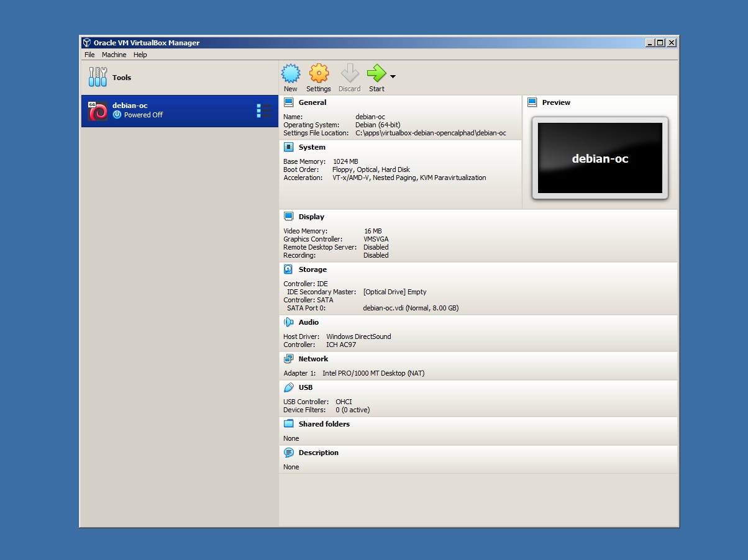Open the USB settings header link
The width and height of the screenshot is (748, 560).
click(x=306, y=387)
